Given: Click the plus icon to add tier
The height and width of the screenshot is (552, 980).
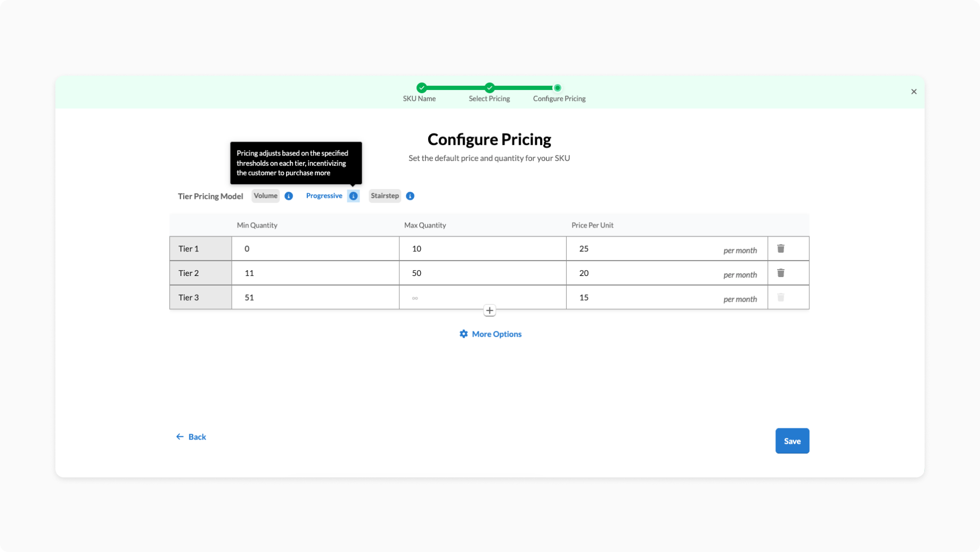Looking at the screenshot, I should click(489, 311).
